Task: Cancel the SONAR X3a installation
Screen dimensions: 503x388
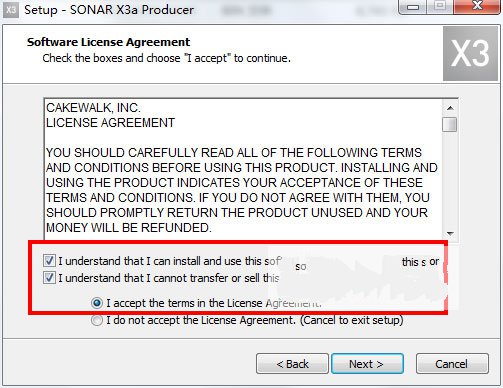Action: click(x=452, y=364)
